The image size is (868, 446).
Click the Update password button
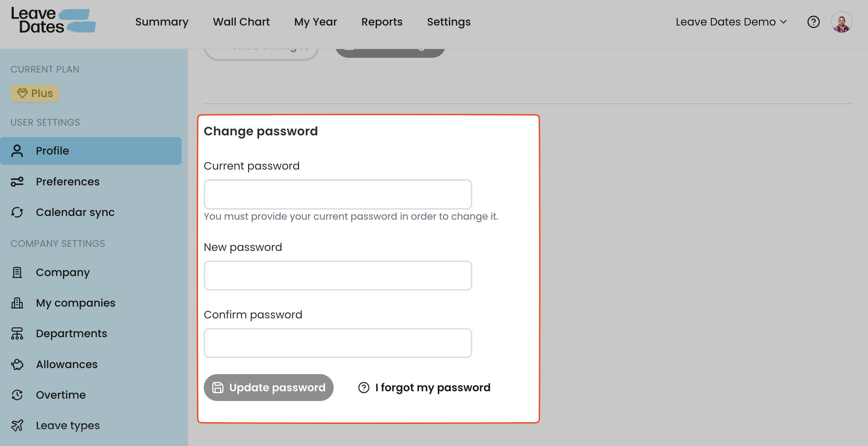click(269, 387)
